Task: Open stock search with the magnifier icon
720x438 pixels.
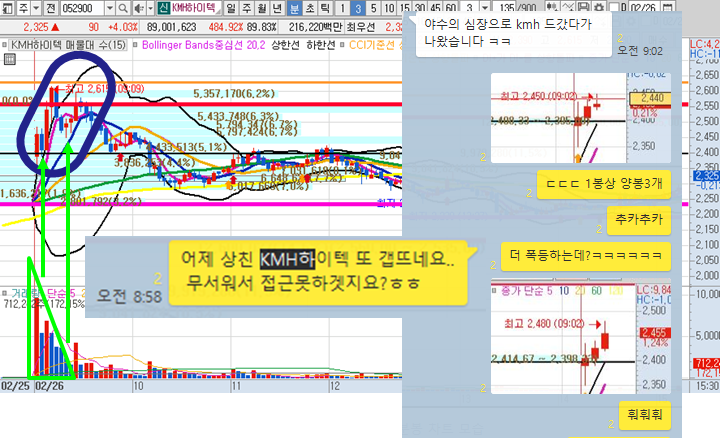Action: (123, 8)
